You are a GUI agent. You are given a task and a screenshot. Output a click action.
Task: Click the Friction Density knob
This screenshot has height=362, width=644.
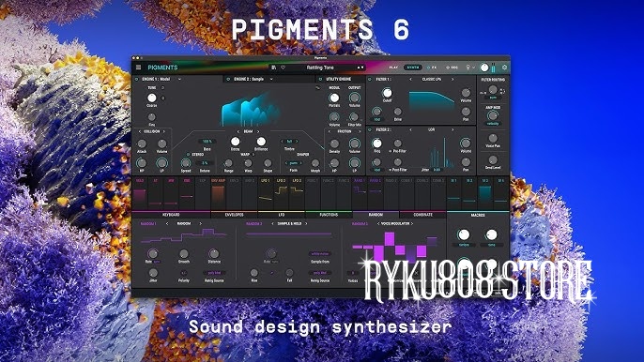coord(334,143)
